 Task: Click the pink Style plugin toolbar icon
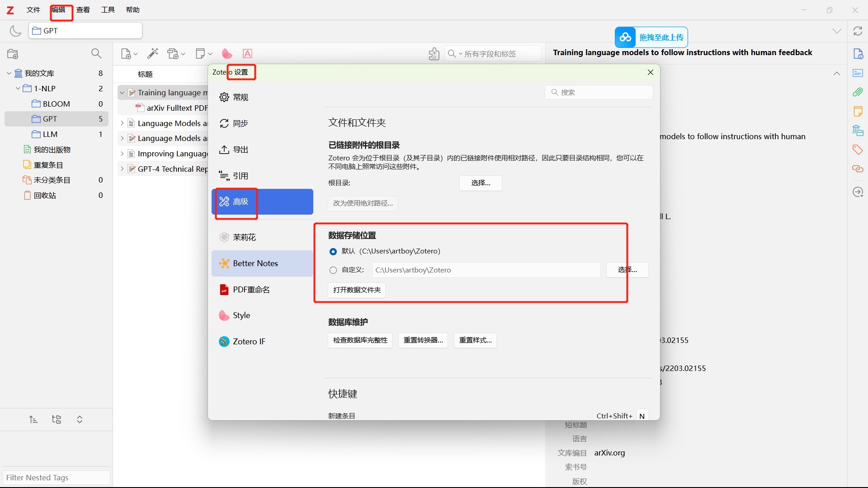point(227,54)
